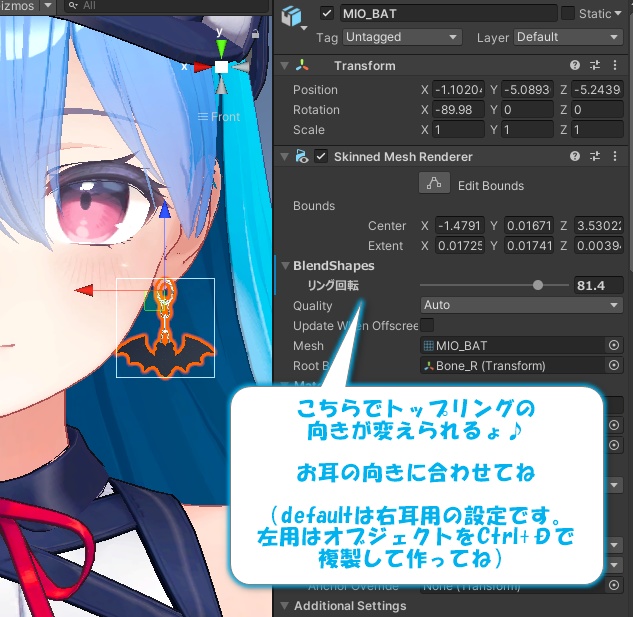The height and width of the screenshot is (617, 633).
Task: Toggle Update When Offscreen checkbox
Action: pyautogui.click(x=427, y=325)
